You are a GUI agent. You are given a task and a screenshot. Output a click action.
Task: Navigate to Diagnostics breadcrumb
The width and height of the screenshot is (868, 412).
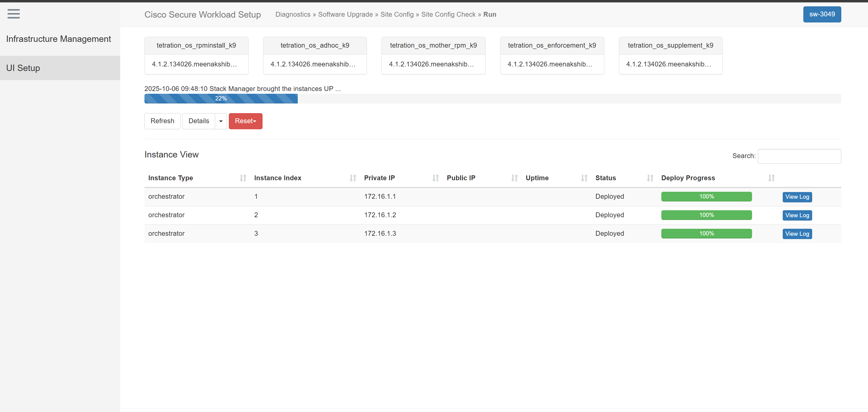(293, 15)
